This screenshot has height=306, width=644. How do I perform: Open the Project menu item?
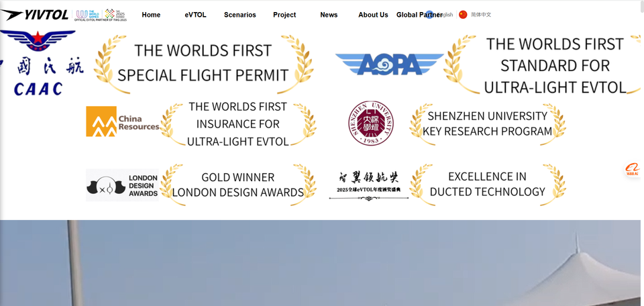click(x=284, y=15)
